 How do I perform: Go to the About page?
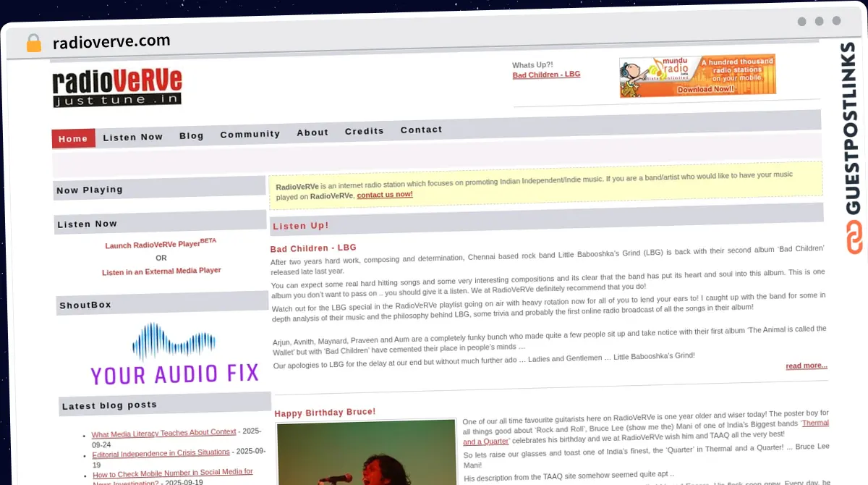click(312, 132)
